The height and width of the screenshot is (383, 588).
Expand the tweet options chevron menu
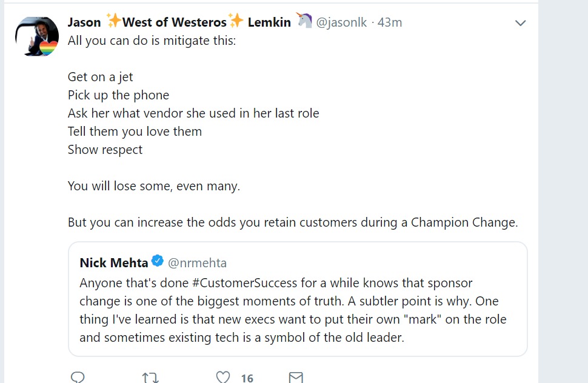[520, 23]
